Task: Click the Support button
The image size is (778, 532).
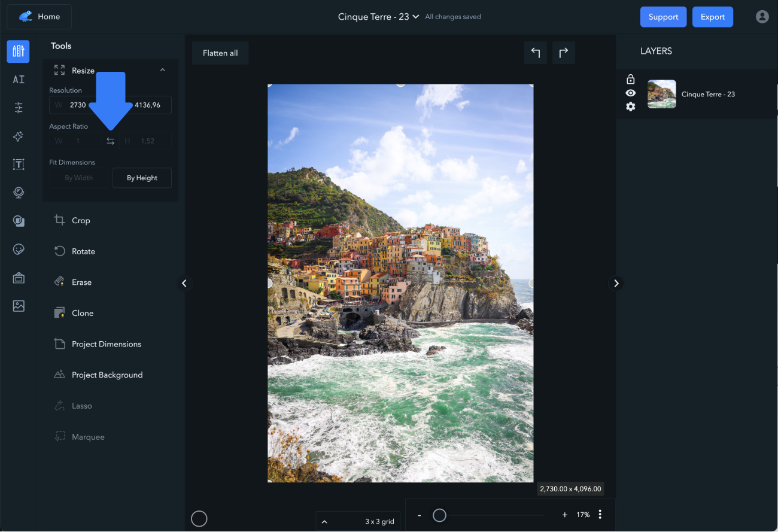Action: coord(663,17)
